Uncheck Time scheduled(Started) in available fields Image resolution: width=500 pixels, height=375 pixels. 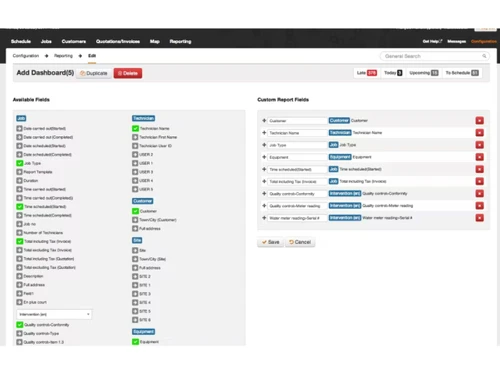point(19,207)
